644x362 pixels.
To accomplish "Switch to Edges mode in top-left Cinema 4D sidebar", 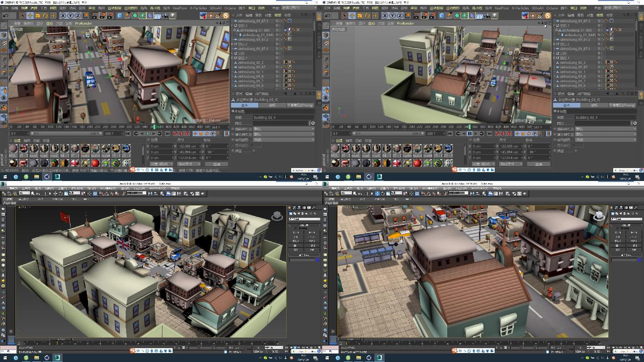I will coord(4,66).
